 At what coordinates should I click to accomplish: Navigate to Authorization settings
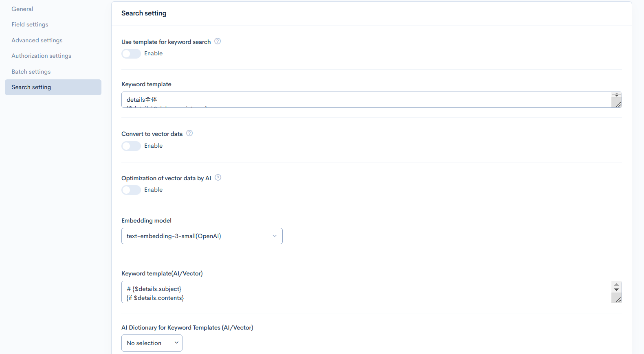coord(41,56)
